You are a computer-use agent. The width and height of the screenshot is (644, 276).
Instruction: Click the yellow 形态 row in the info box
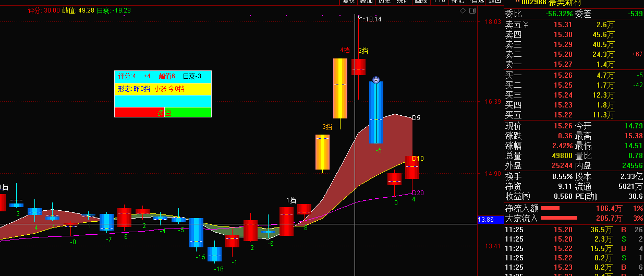click(163, 89)
